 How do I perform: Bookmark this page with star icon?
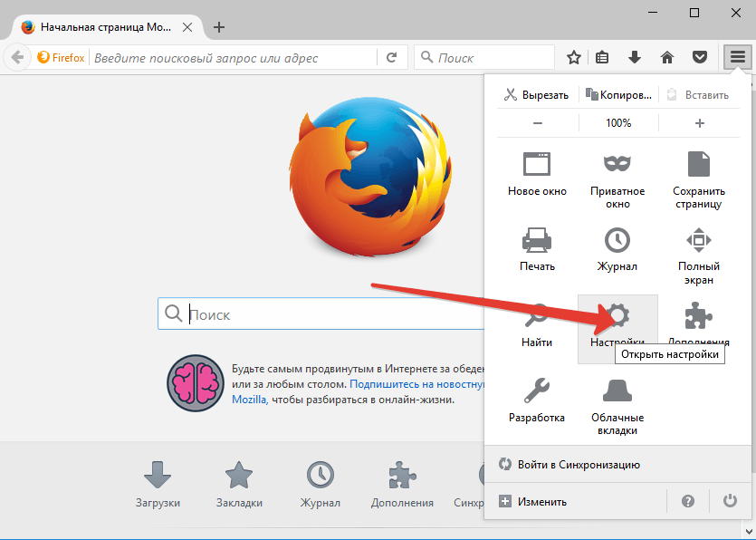click(x=574, y=57)
